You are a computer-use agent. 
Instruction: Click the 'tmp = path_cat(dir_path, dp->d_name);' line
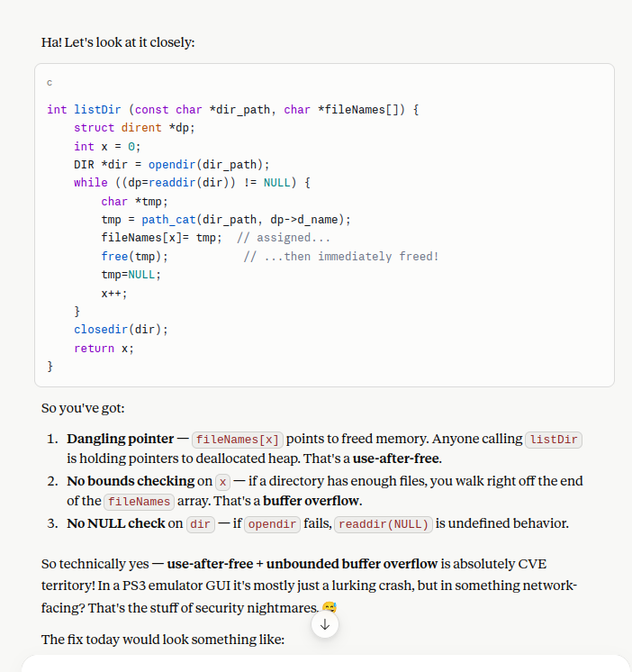tap(226, 220)
